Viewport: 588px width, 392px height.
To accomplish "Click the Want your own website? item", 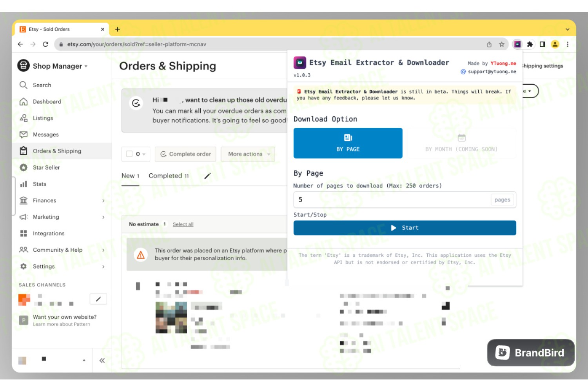I will (x=65, y=317).
